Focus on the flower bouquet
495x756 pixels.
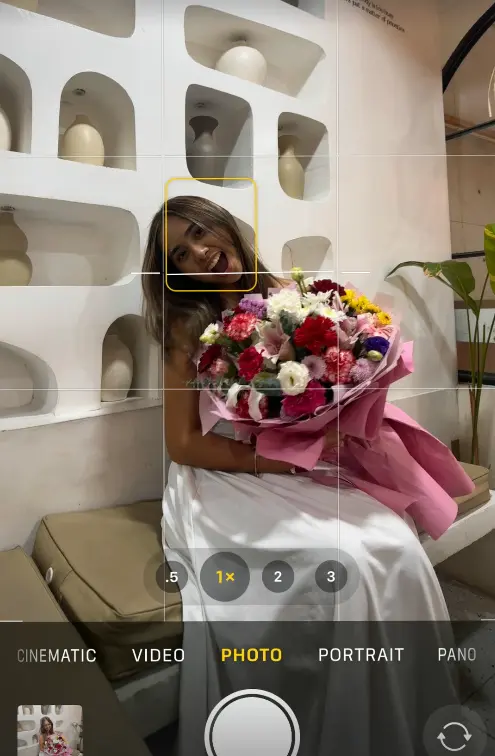(295, 347)
